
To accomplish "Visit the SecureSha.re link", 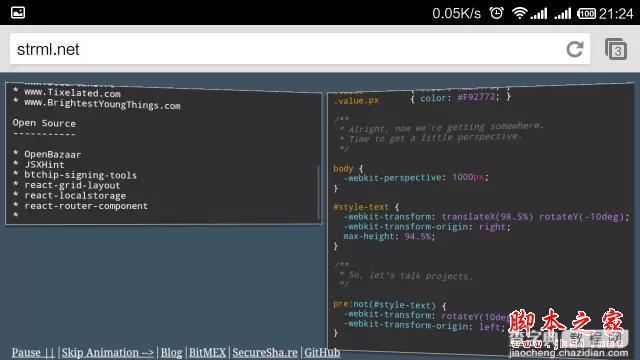I will 265,352.
